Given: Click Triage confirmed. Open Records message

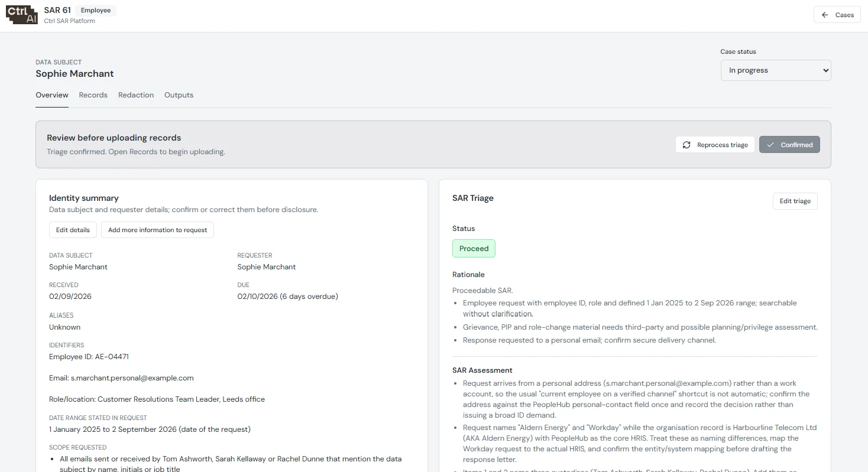Looking at the screenshot, I should coord(136,152).
